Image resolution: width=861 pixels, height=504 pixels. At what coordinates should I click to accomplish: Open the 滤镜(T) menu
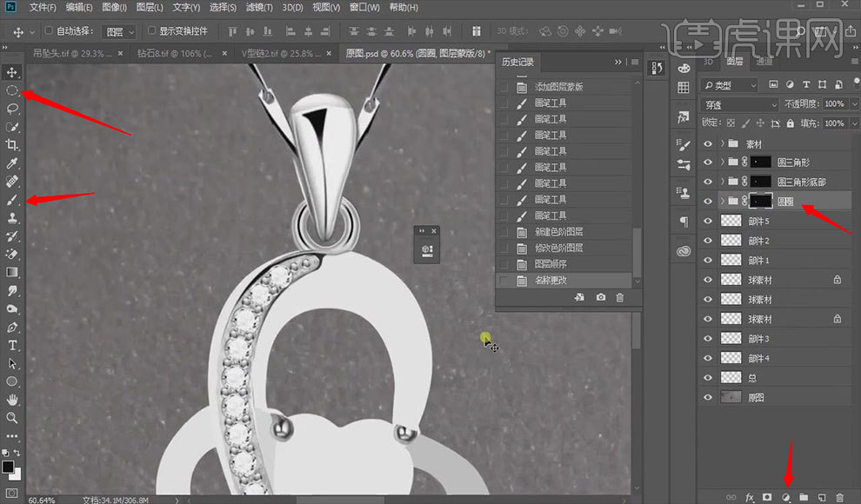[x=261, y=8]
